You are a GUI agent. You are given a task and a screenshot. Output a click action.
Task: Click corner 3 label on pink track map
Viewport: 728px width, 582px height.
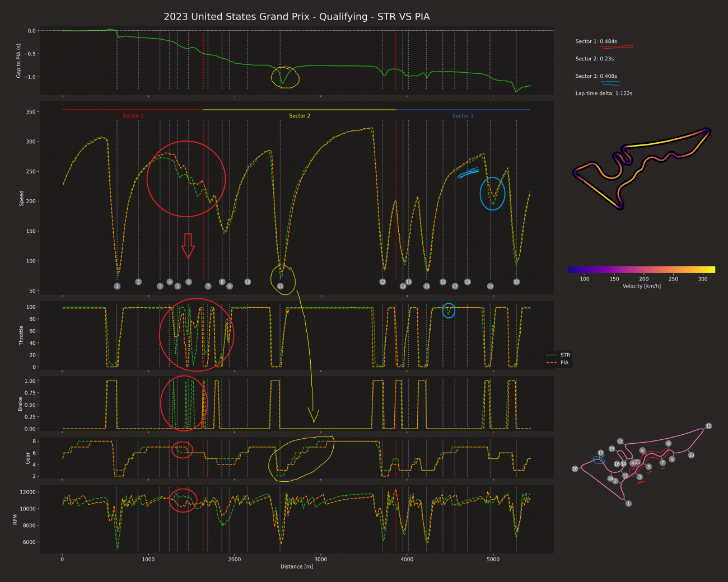click(x=640, y=477)
